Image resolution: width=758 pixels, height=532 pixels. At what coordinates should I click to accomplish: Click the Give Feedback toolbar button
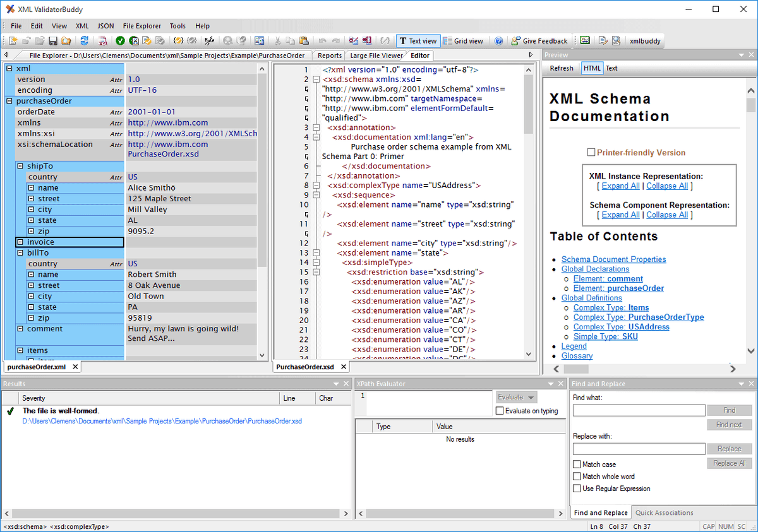(539, 41)
